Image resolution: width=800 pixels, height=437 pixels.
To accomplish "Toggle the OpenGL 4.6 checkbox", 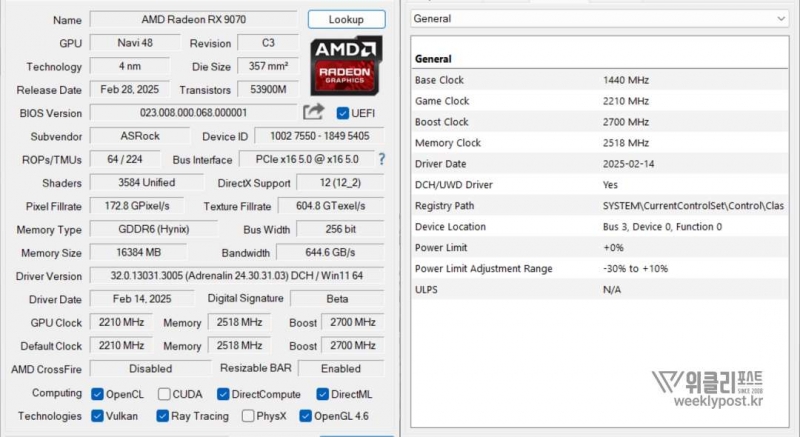I will pos(306,416).
